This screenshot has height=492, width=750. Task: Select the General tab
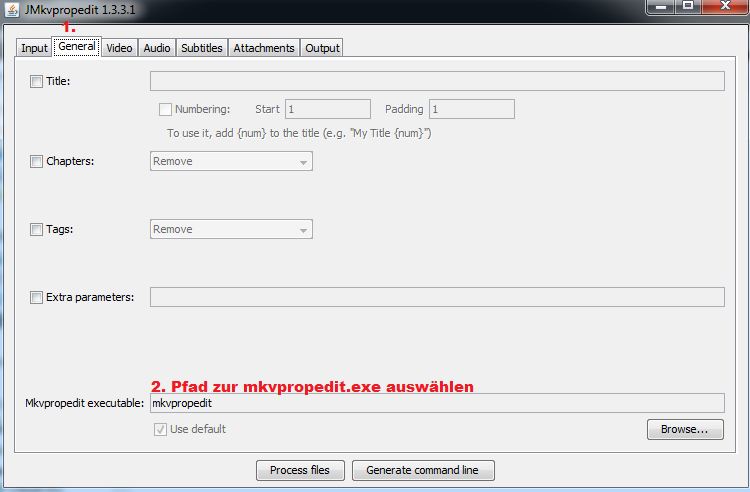pos(77,46)
